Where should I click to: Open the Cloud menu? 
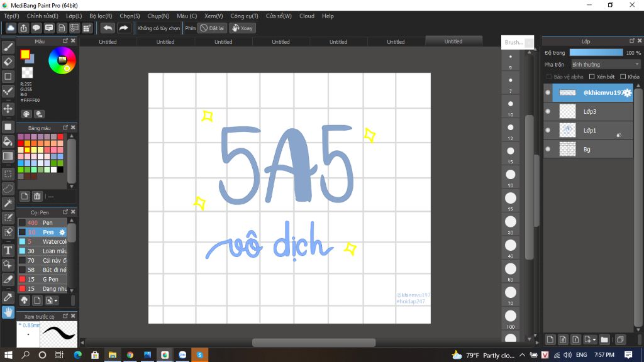coord(307,16)
